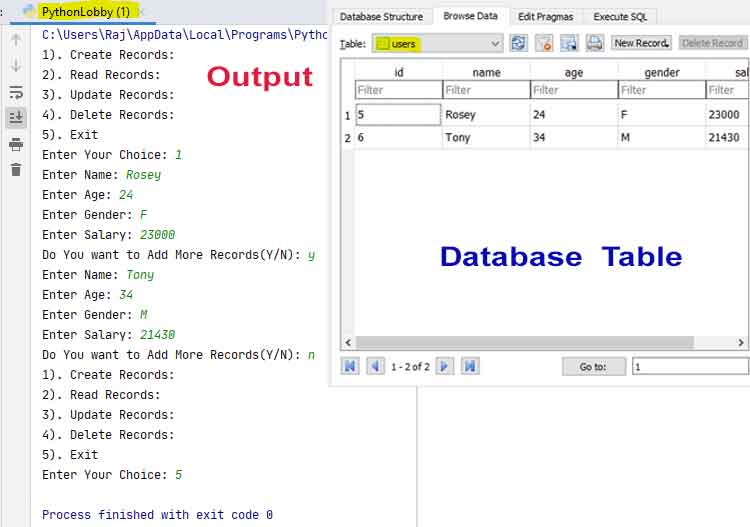Focus the name column Filter field
Viewport: 750px width, 527px height.
tap(486, 90)
